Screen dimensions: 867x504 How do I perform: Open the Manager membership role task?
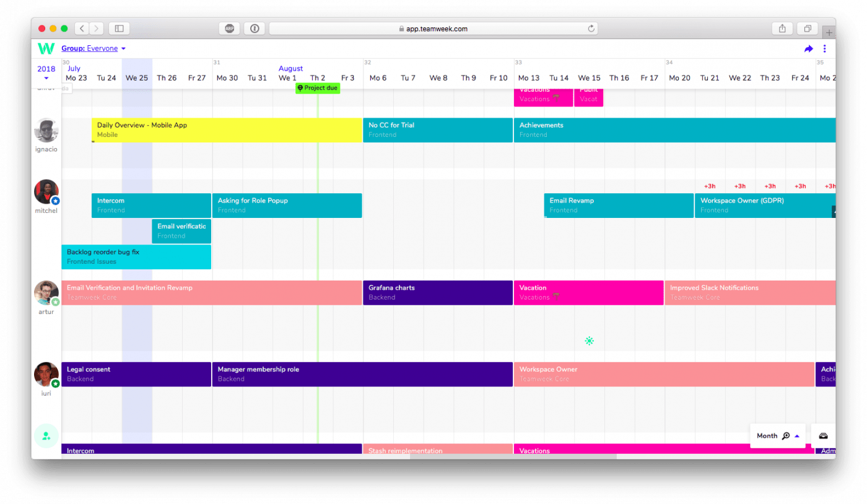pyautogui.click(x=362, y=375)
